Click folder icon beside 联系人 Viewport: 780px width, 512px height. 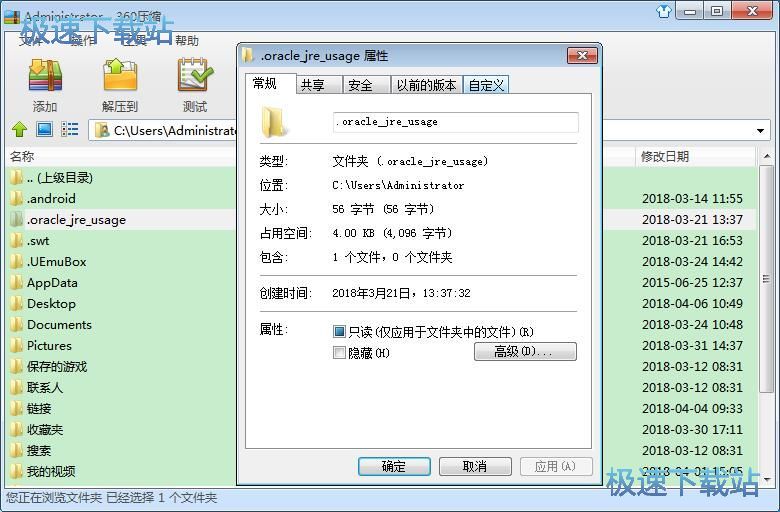[x=17, y=388]
